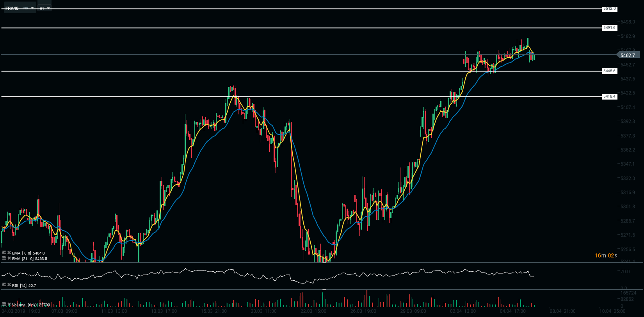Click the 5332.0 price axis value

[x=628, y=178]
